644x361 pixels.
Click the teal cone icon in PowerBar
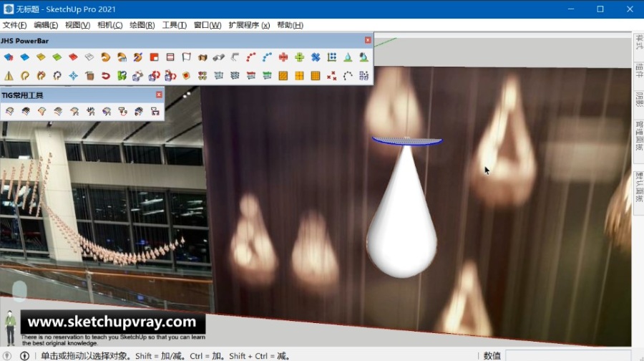[348, 57]
